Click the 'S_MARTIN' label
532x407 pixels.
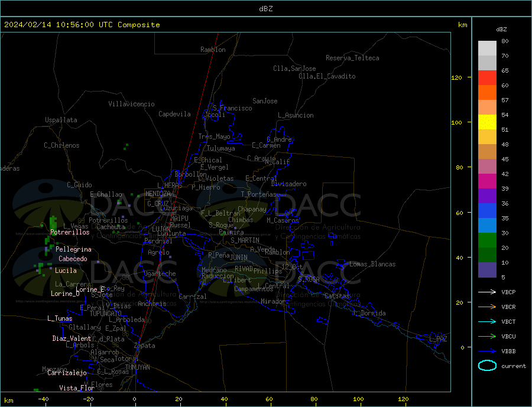(245, 240)
